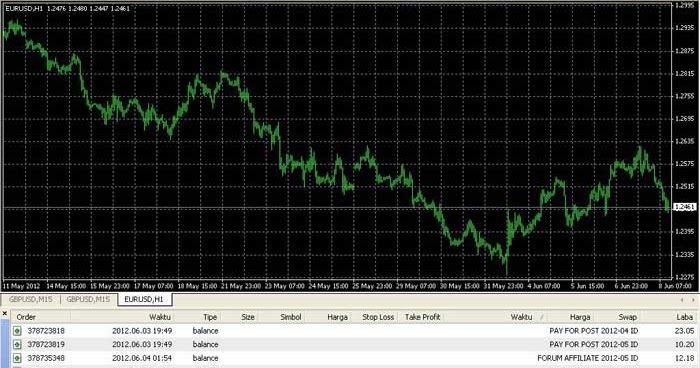Sort by the Order column header
Image resolution: width=700 pixels, height=368 pixels.
(26, 317)
